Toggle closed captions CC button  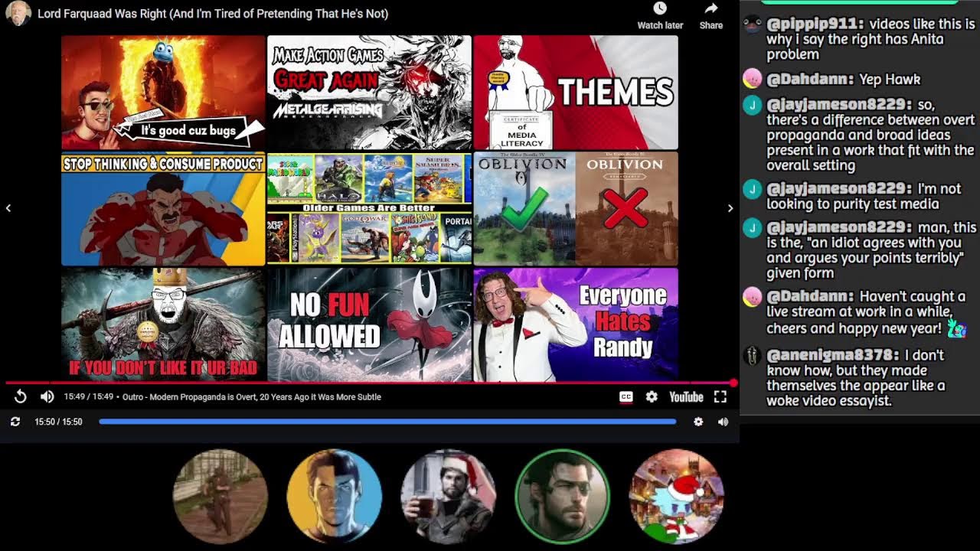626,396
